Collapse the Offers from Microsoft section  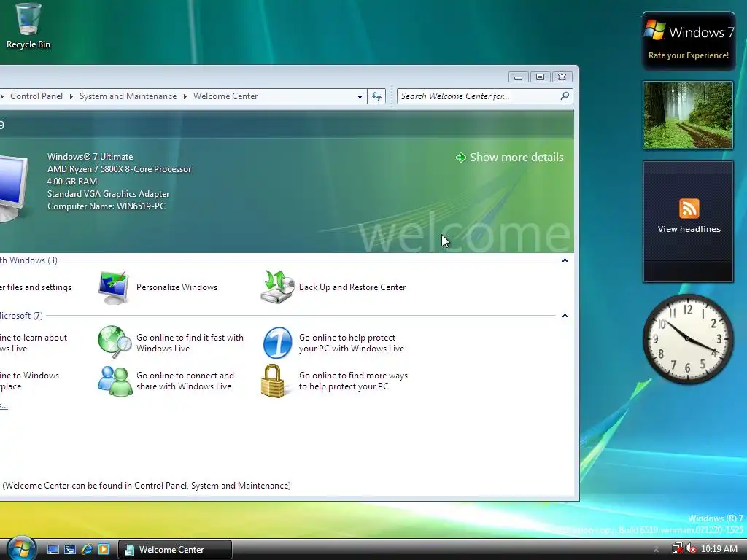(565, 316)
